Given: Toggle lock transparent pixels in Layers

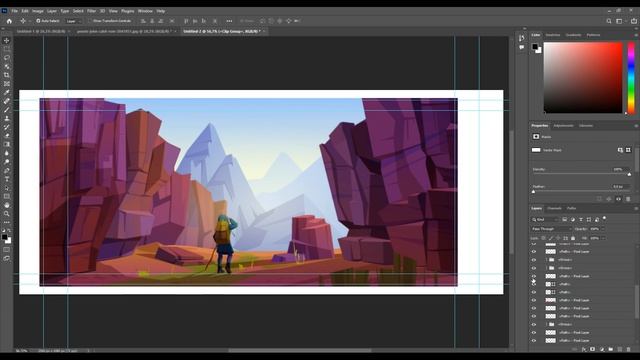Looking at the screenshot, I should 543,238.
